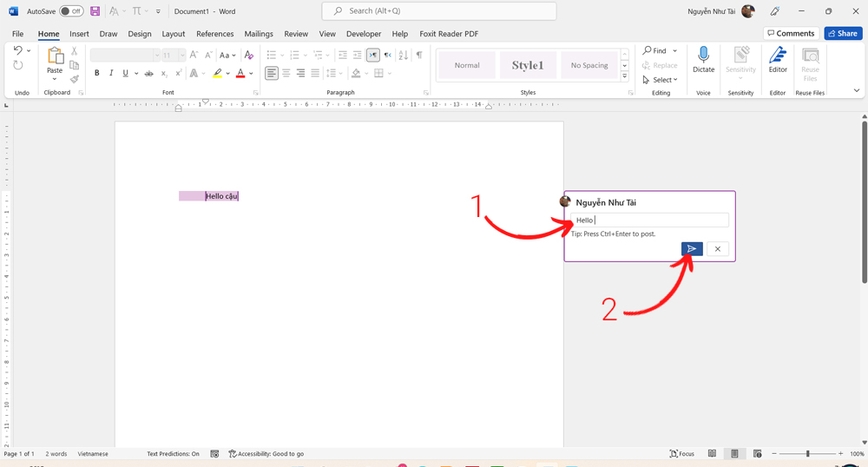This screenshot has height=467, width=868.
Task: Apply yellow text highlight color
Action: (x=218, y=73)
